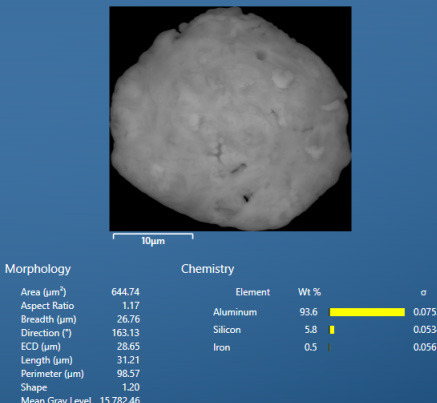This screenshot has width=437, height=403.
Task: Click the Breadth (µm) label
Action: (x=49, y=319)
